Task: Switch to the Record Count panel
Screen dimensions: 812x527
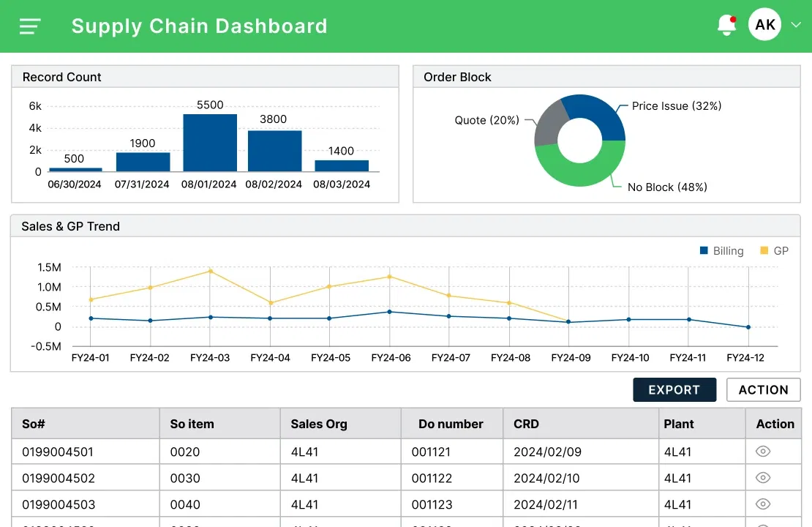Action: pos(61,76)
